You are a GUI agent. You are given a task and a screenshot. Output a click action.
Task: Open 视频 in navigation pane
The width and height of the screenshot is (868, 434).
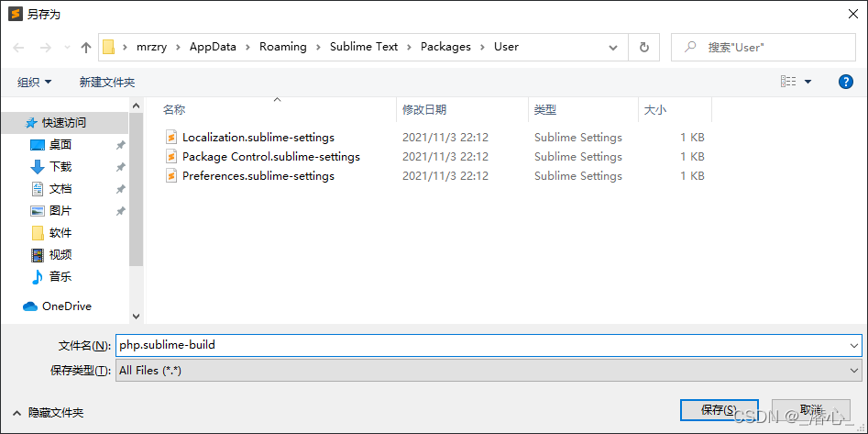coord(60,254)
